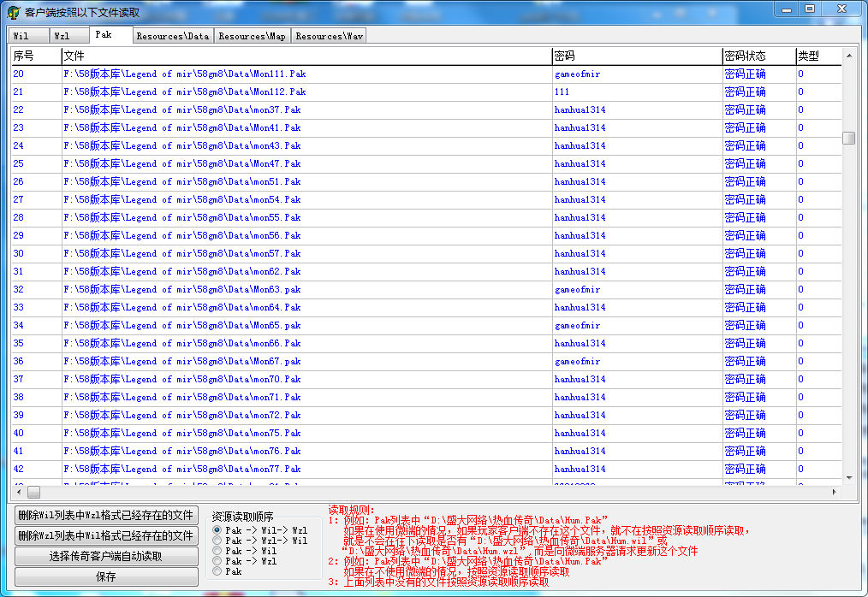This screenshot has width=868, height=597.
Task: Select the mon71.Pak file row
Action: pyautogui.click(x=426, y=397)
